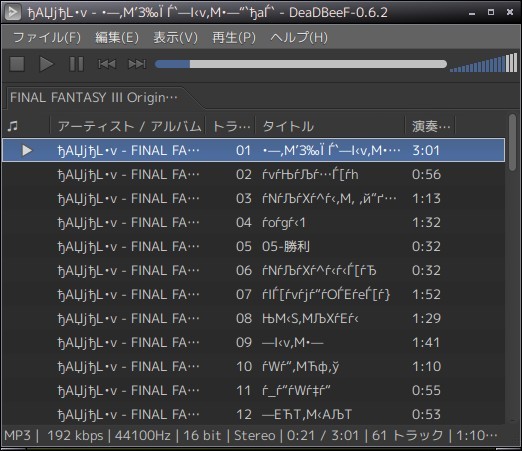
Task: Skip to the previous track
Action: (x=107, y=64)
